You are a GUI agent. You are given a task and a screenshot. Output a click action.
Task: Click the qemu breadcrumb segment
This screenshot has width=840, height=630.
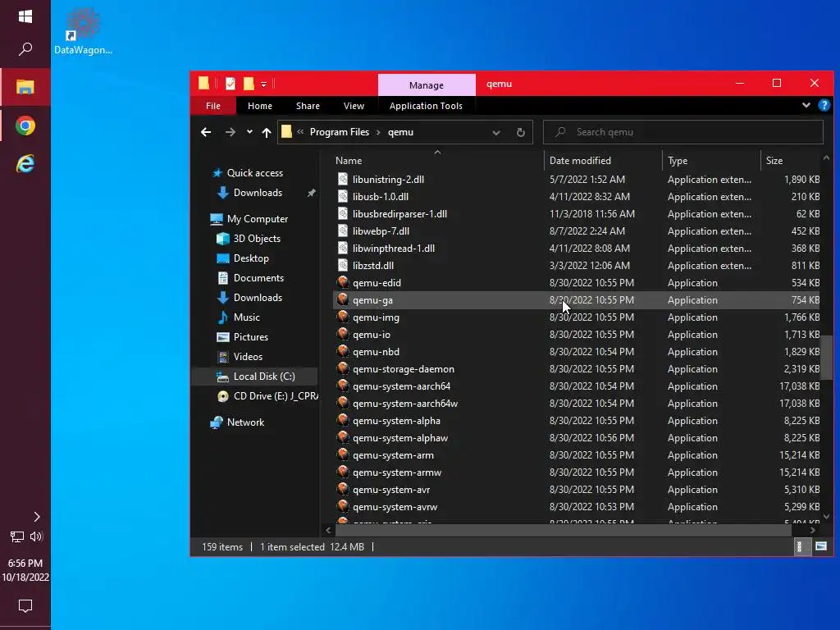point(400,132)
